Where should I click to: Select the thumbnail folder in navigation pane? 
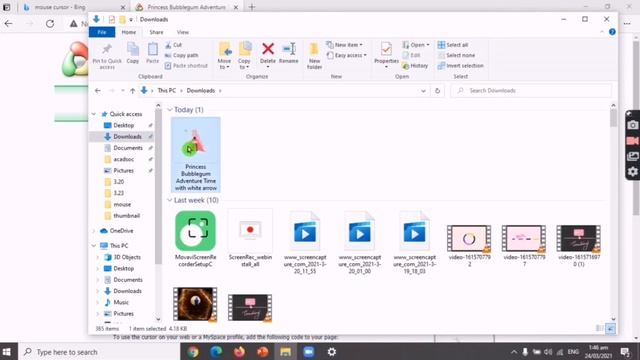pos(126,216)
